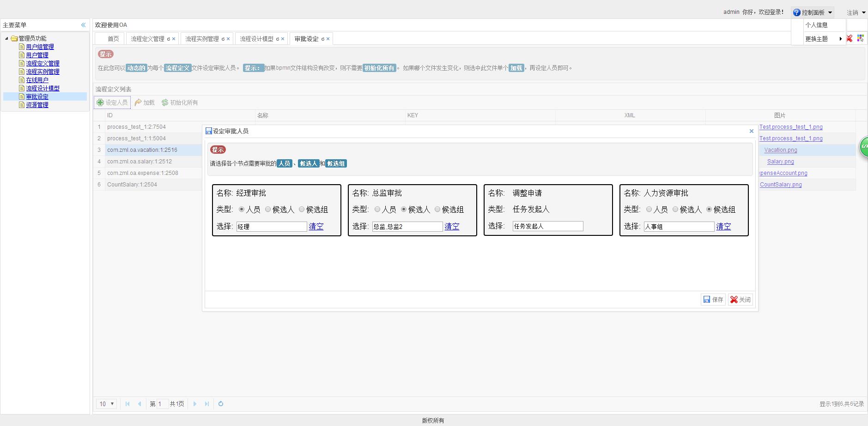Close the 流程实例管理 tab

tap(228, 39)
